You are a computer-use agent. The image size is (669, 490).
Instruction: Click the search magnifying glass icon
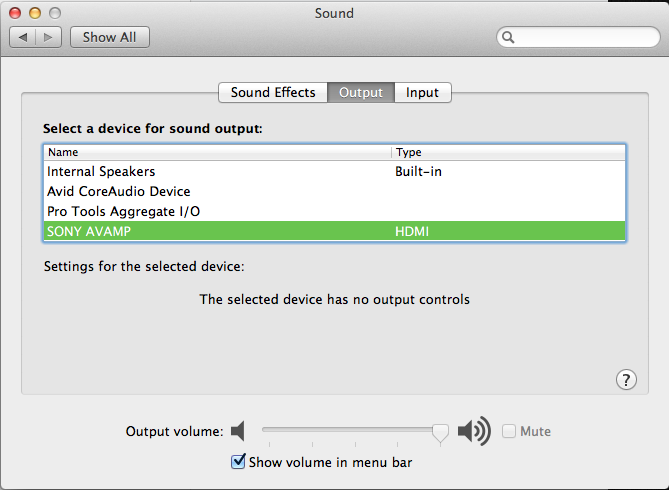pyautogui.click(x=508, y=37)
